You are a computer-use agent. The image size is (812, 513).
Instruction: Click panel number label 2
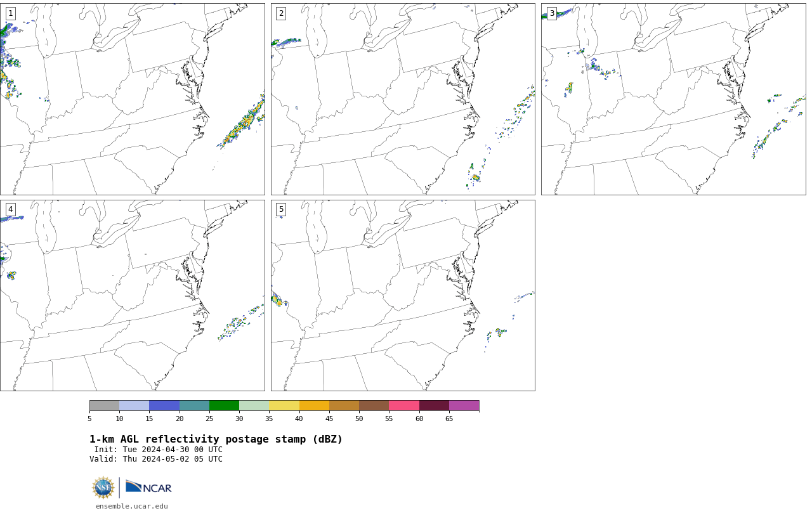[x=281, y=13]
